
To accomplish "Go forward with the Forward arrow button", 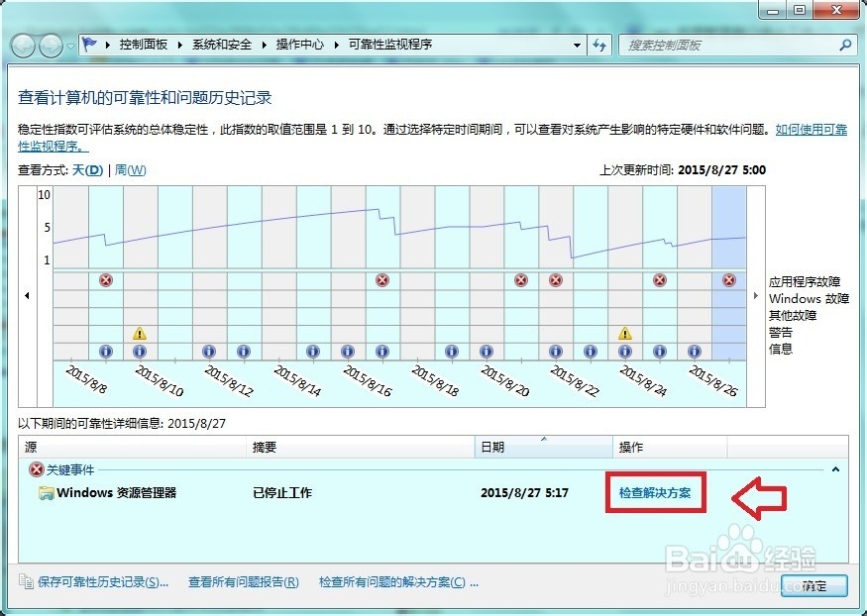I will pyautogui.click(x=52, y=46).
